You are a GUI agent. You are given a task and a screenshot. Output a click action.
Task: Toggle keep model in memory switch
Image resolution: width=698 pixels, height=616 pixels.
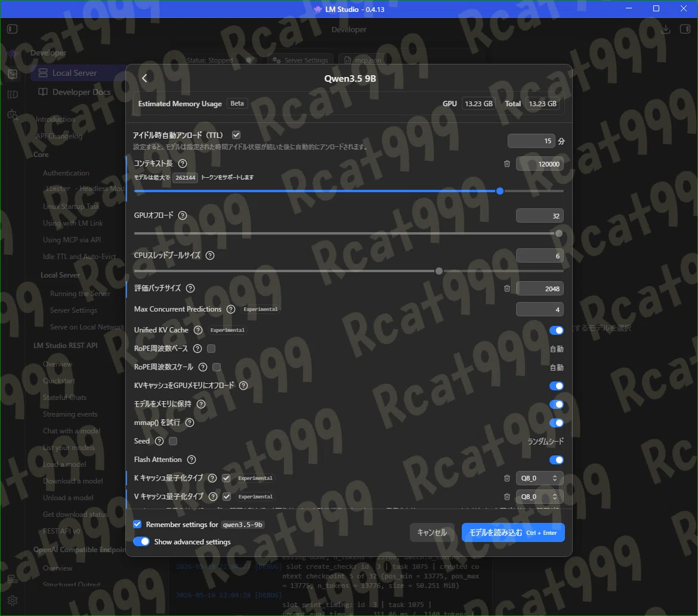(x=557, y=405)
